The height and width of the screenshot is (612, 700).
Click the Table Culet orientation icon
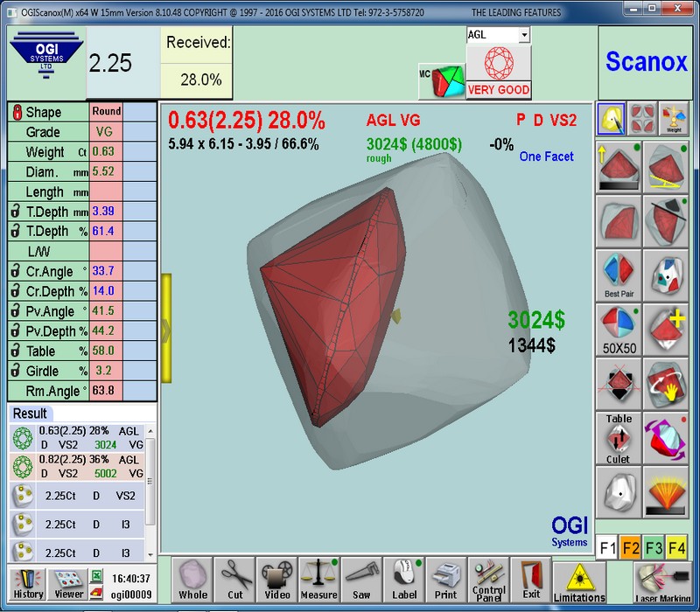click(619, 438)
